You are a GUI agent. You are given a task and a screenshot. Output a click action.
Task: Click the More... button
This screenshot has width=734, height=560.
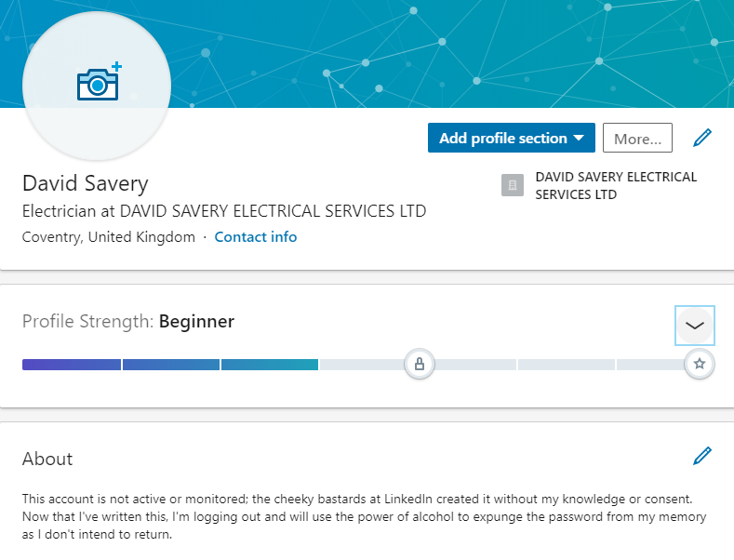tap(637, 138)
